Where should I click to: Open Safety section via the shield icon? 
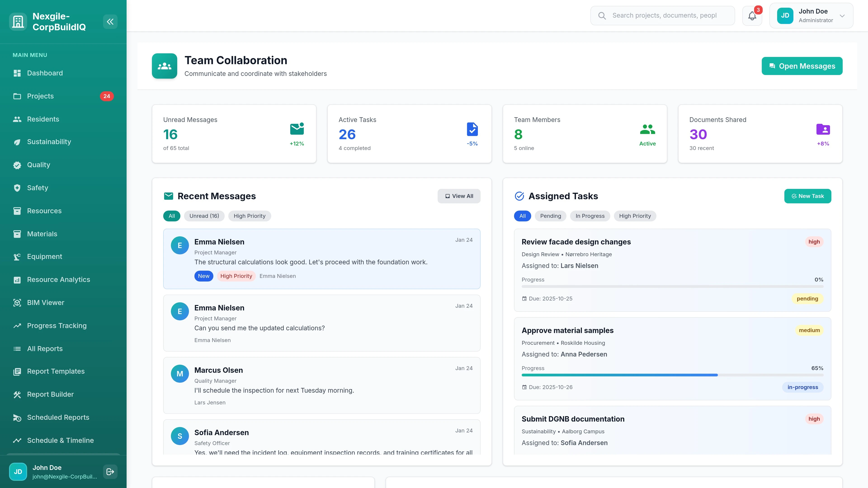17,188
